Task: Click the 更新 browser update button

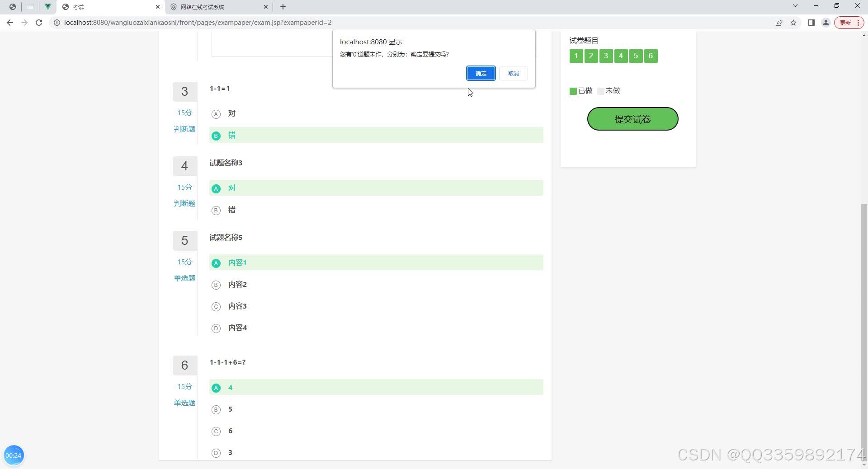Action: [x=849, y=23]
